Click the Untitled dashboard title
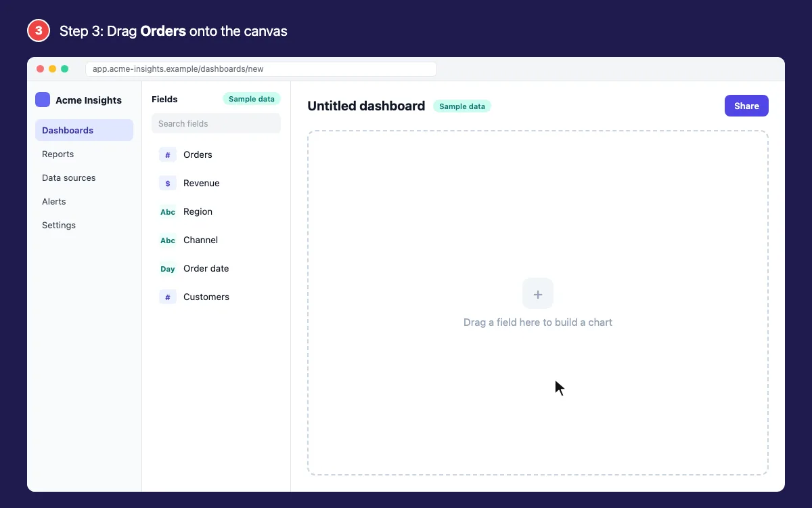Viewport: 812px width, 508px height. click(x=366, y=106)
